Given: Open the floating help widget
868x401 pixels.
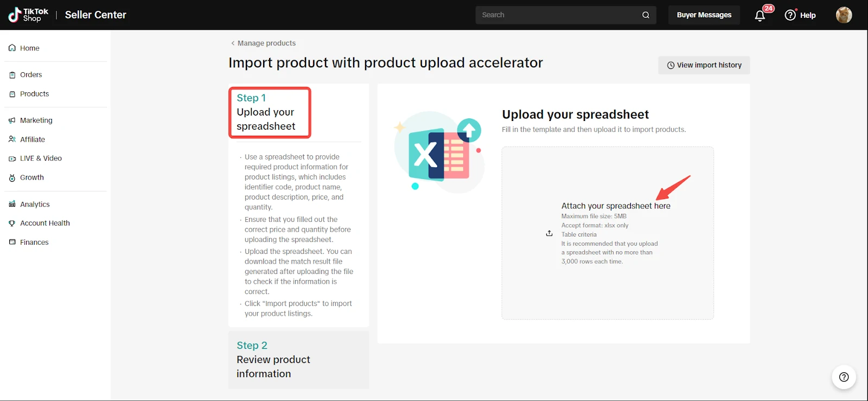Looking at the screenshot, I should click(844, 377).
